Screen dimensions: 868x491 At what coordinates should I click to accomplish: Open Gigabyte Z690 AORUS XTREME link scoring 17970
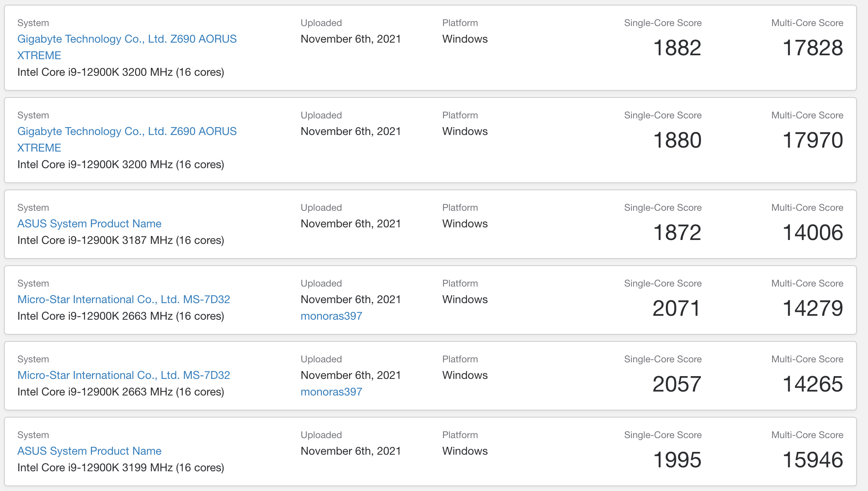point(127,131)
